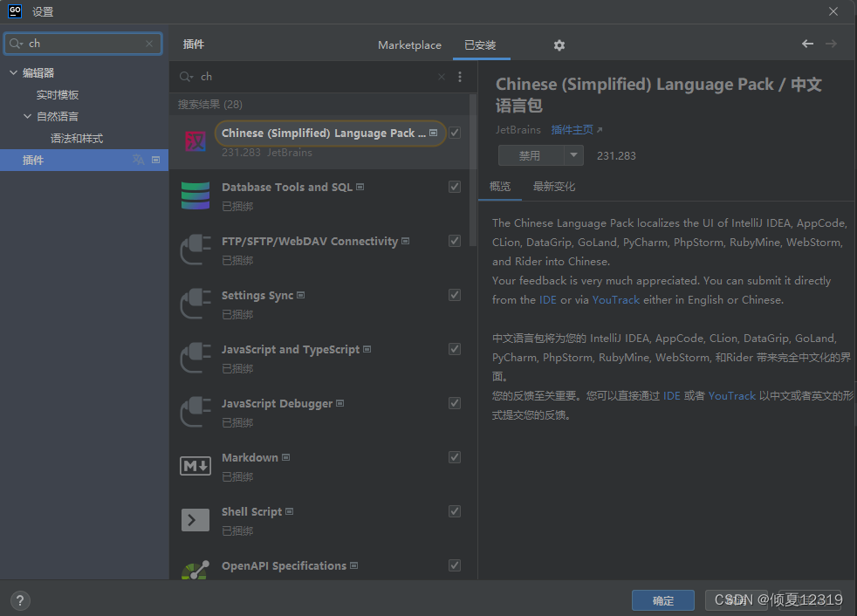This screenshot has height=616, width=857.
Task: Select FTP/SFTP/WebDAV Connectivity plugin name
Action: coord(310,241)
